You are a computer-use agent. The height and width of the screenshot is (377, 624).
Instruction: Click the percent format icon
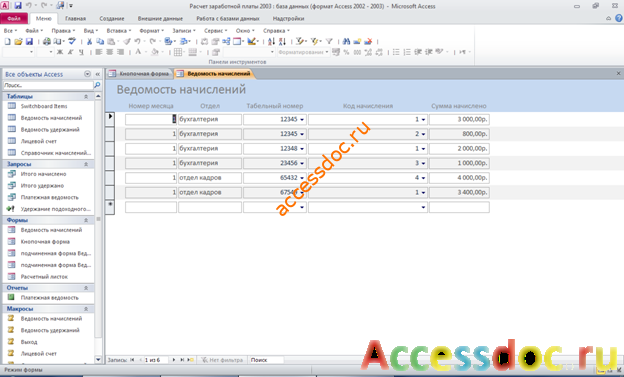pyautogui.click(x=346, y=52)
